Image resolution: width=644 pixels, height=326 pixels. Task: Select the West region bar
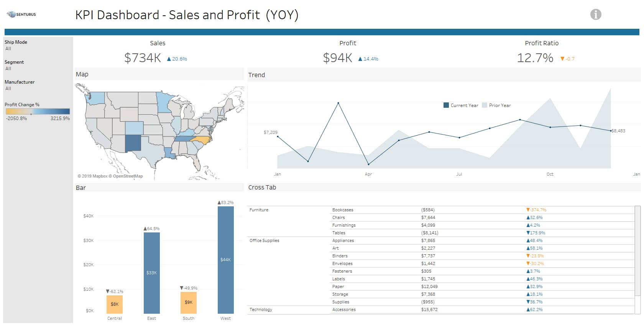(225, 260)
